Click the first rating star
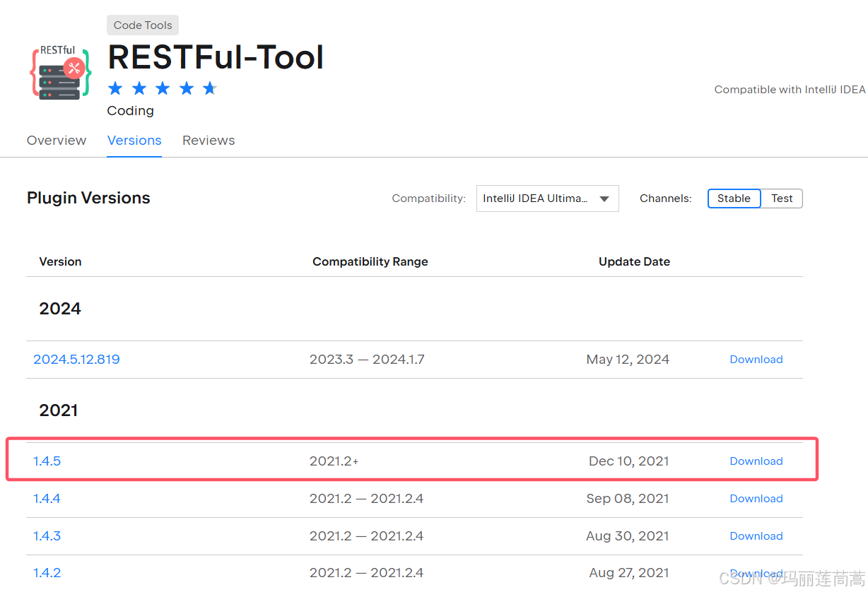 coord(115,88)
